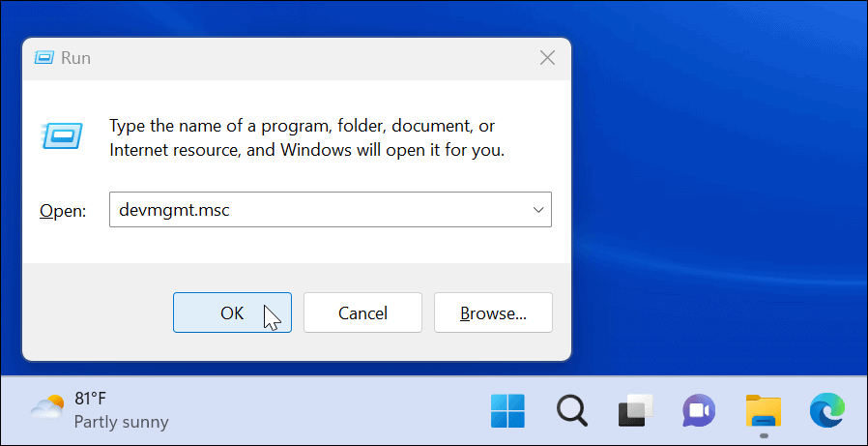Open the Windows Start menu
868x446 pixels.
point(506,411)
